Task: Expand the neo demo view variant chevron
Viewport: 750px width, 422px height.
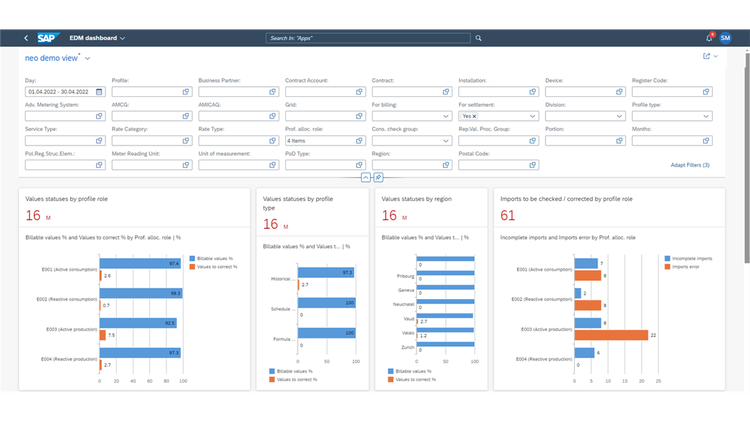Action: point(88,58)
